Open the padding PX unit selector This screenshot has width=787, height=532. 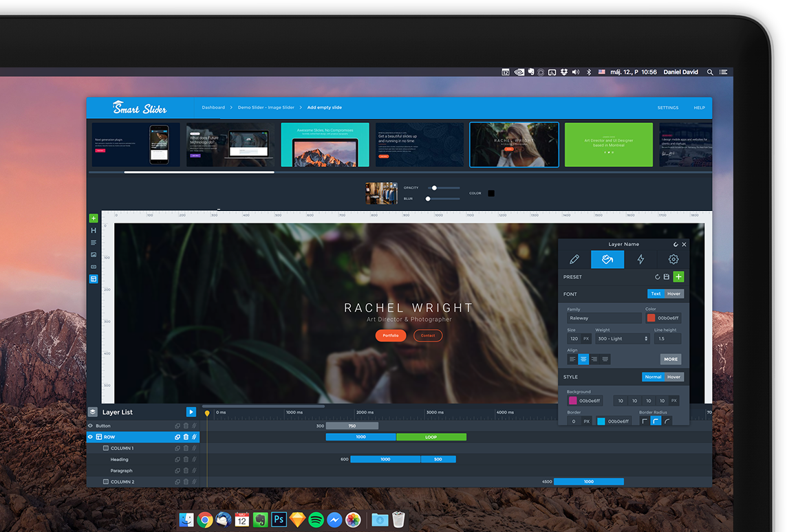tap(674, 401)
